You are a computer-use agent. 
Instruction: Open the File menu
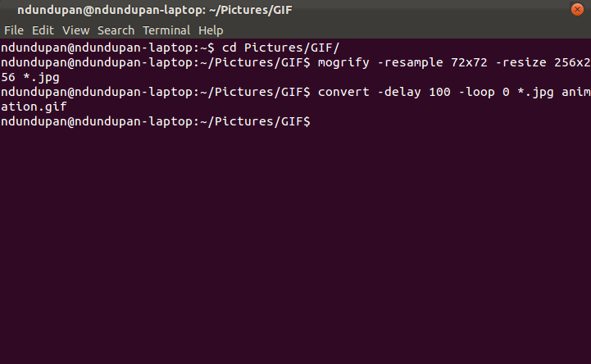click(x=14, y=30)
